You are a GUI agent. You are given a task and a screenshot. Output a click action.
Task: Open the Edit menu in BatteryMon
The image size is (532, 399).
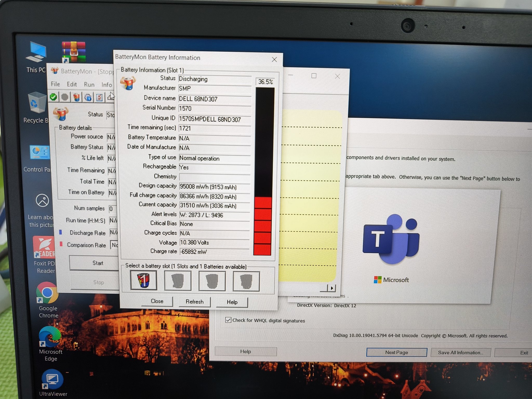click(72, 84)
